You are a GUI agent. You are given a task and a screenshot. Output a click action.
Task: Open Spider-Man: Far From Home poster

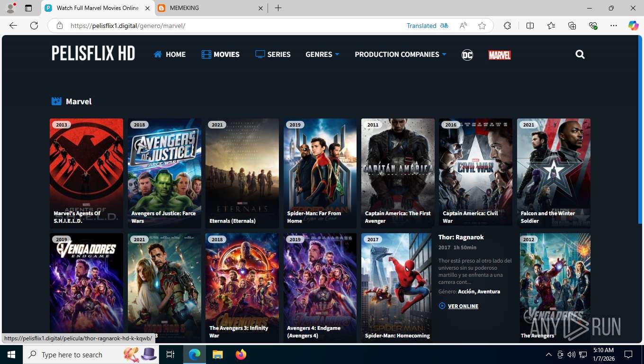click(x=320, y=173)
